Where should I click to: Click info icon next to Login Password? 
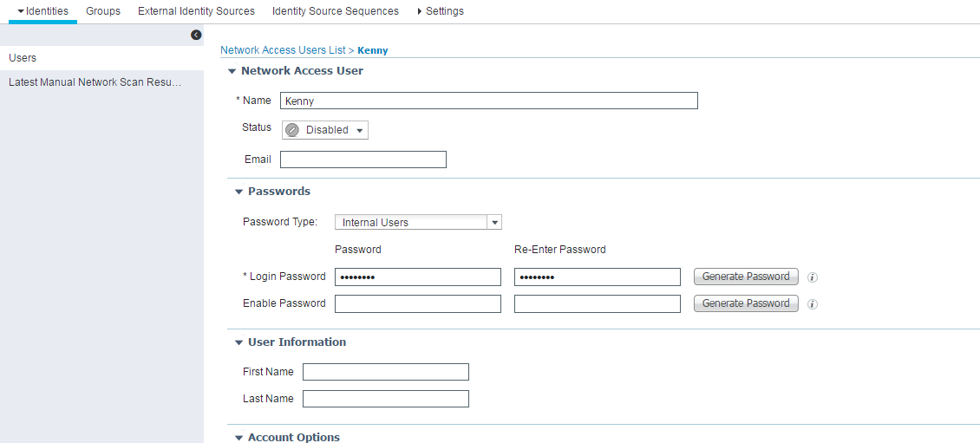[x=813, y=277]
